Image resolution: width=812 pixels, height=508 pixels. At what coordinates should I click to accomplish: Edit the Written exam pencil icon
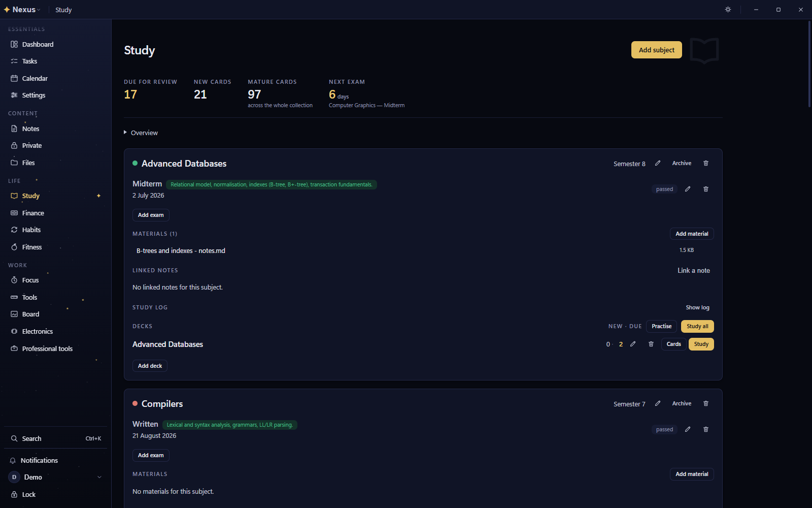point(688,429)
